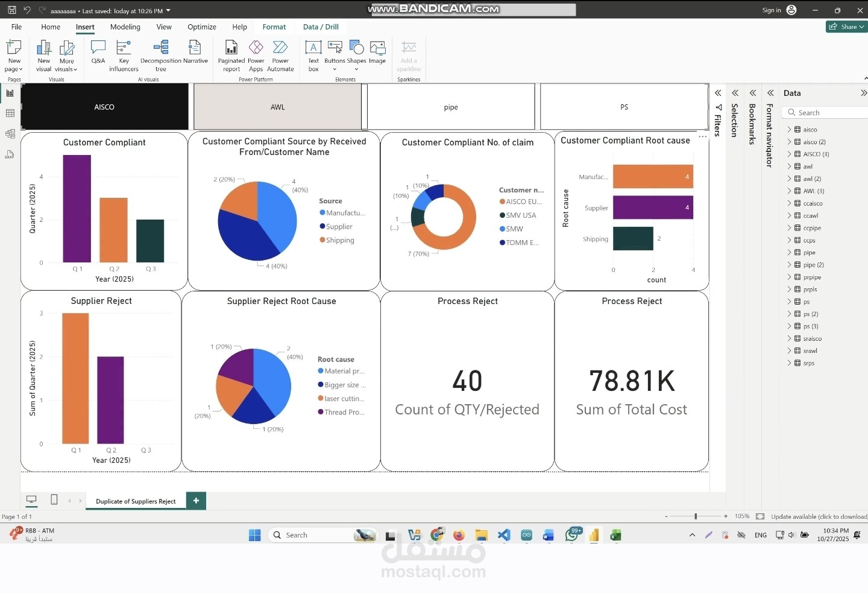This screenshot has height=593, width=868.
Task: Click the AISCO navigator button
Action: [x=104, y=107]
